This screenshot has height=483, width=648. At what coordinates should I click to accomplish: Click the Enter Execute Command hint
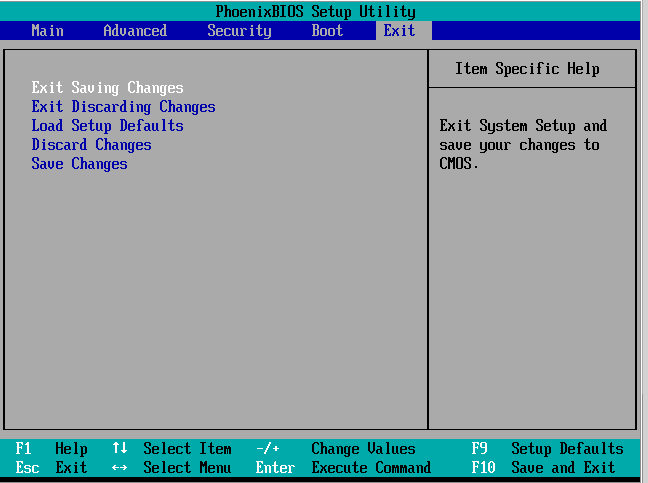point(343,468)
